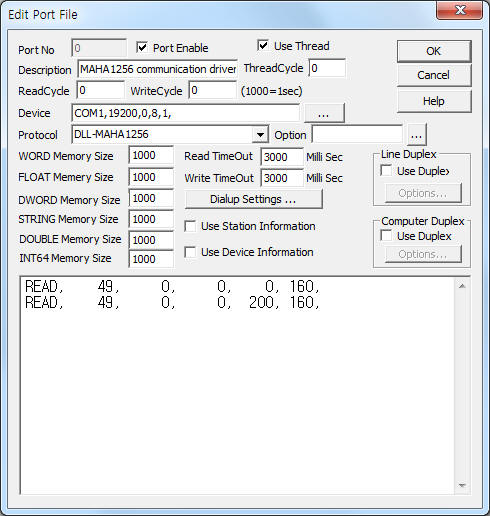Click the scrollbar up arrow
The height and width of the screenshot is (516, 490).
462,286
